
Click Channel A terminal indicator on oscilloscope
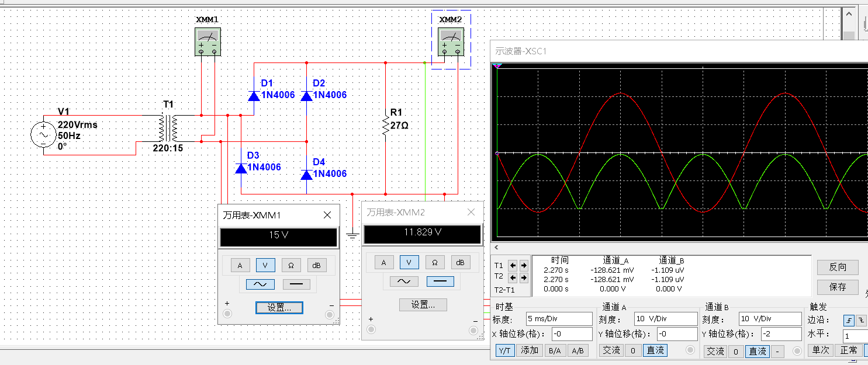point(690,350)
